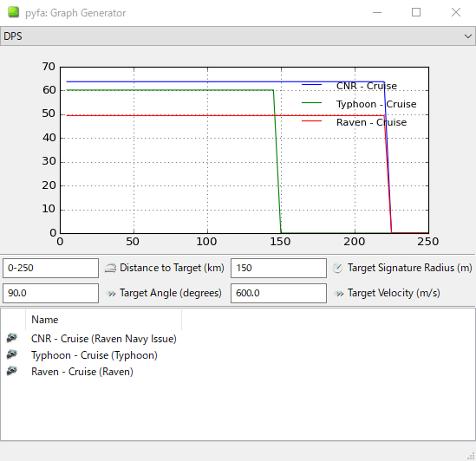Image resolution: width=476 pixels, height=461 pixels.
Task: Click the Distance to Target range icon
Action: pyautogui.click(x=110, y=269)
